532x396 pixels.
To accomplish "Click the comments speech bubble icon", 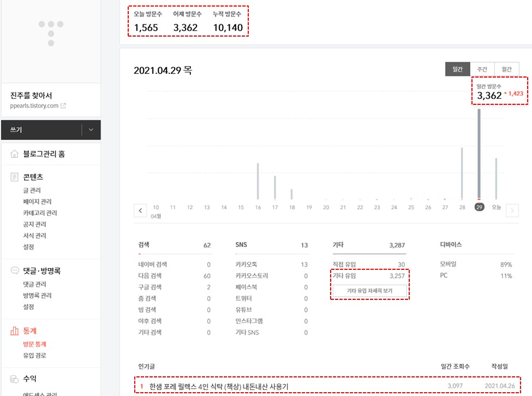I will click(x=15, y=270).
